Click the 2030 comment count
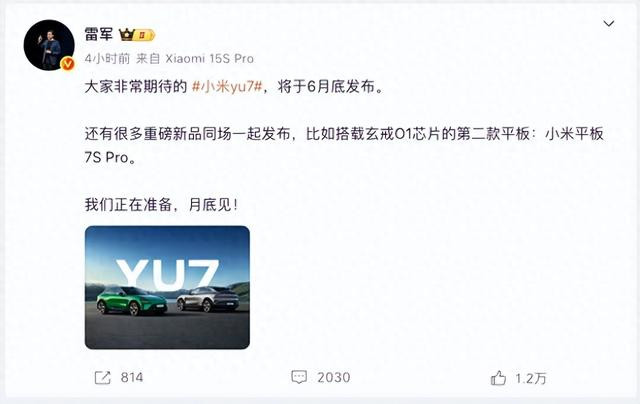 click(334, 377)
